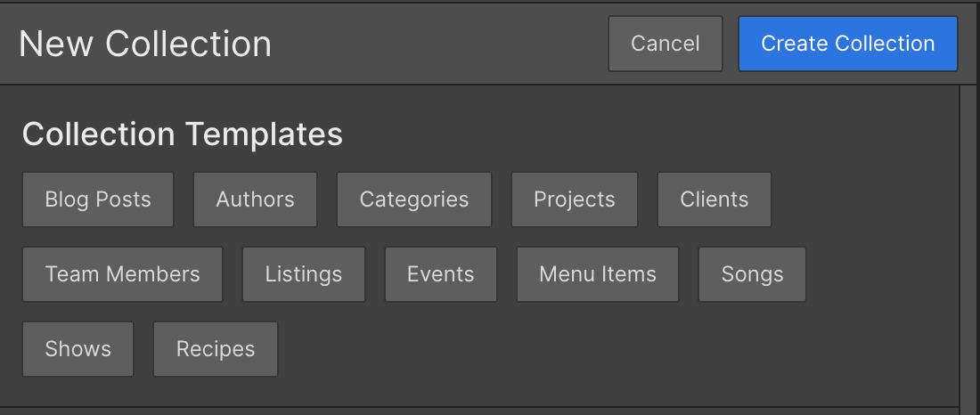
Task: Cancel the new collection dialog
Action: [x=665, y=44]
